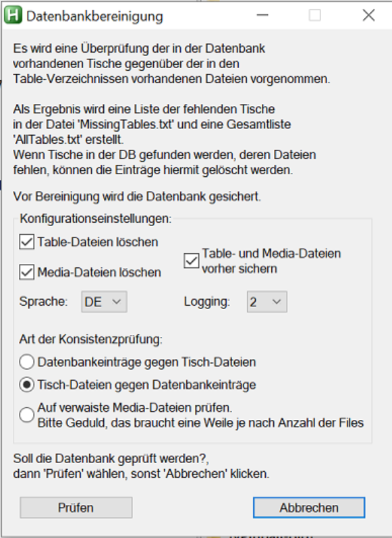Click the 'Media-Dateien löschen' label text
The width and height of the screenshot is (392, 538).
pos(99,273)
